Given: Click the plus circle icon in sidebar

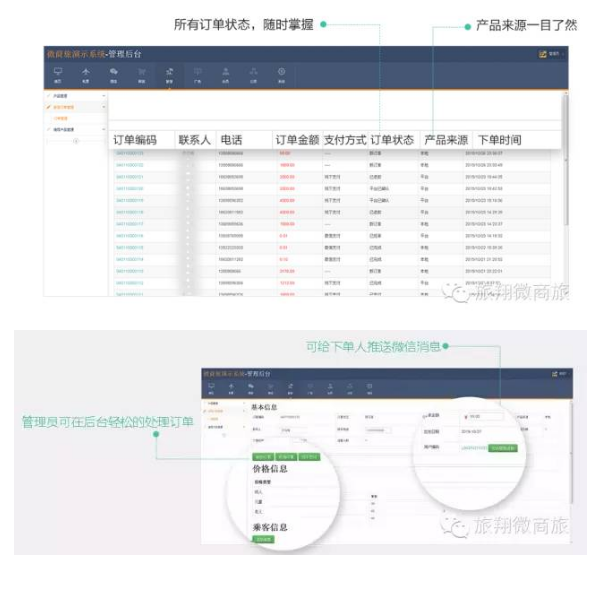Looking at the screenshot, I should (x=76, y=141).
